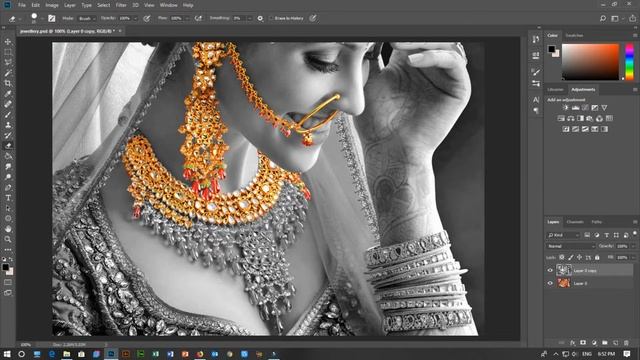Select the Clone Stamp tool

tap(8, 125)
